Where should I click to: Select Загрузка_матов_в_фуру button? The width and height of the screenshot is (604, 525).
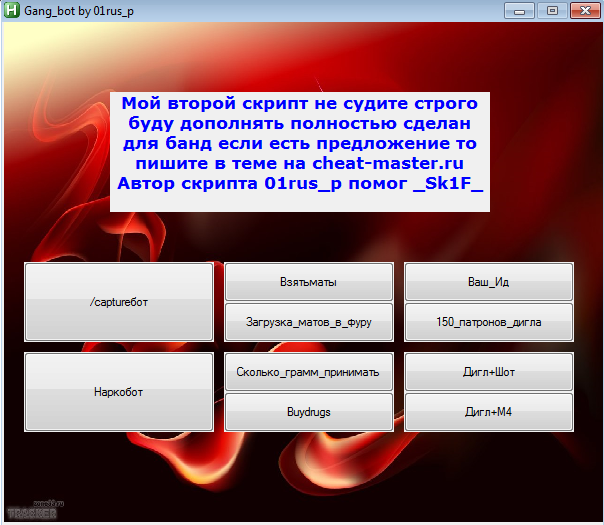tap(308, 322)
